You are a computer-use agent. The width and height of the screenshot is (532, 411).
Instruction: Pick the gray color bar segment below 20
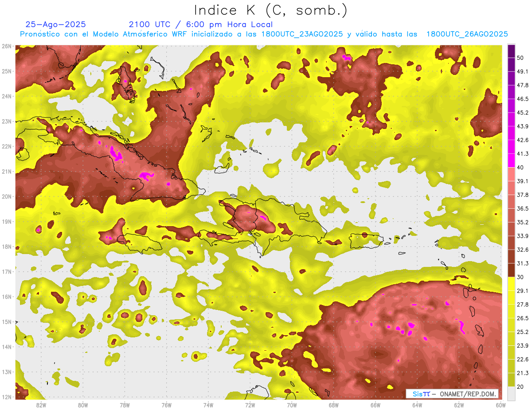pyautogui.click(x=512, y=393)
